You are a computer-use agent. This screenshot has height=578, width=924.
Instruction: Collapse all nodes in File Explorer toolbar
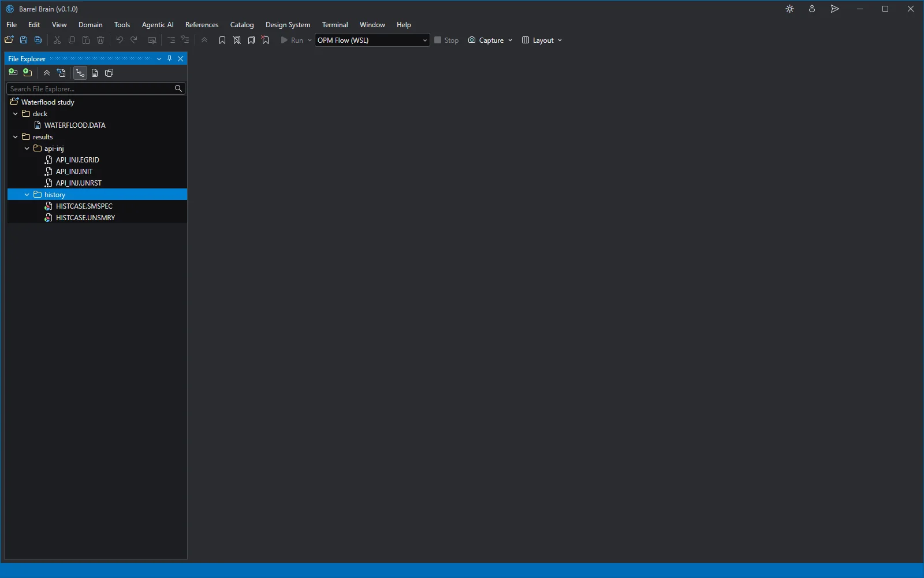click(47, 73)
